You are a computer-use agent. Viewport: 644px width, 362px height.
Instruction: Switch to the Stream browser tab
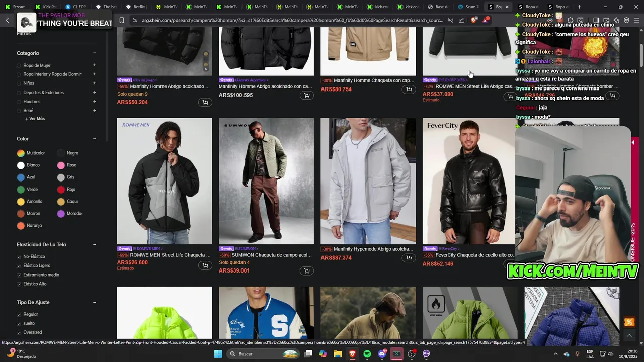tap(15, 7)
